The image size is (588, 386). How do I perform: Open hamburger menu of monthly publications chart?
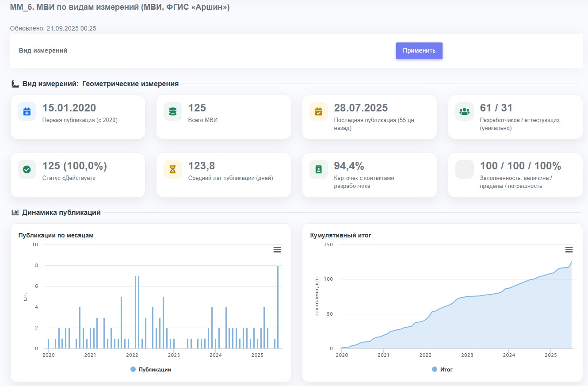(277, 250)
